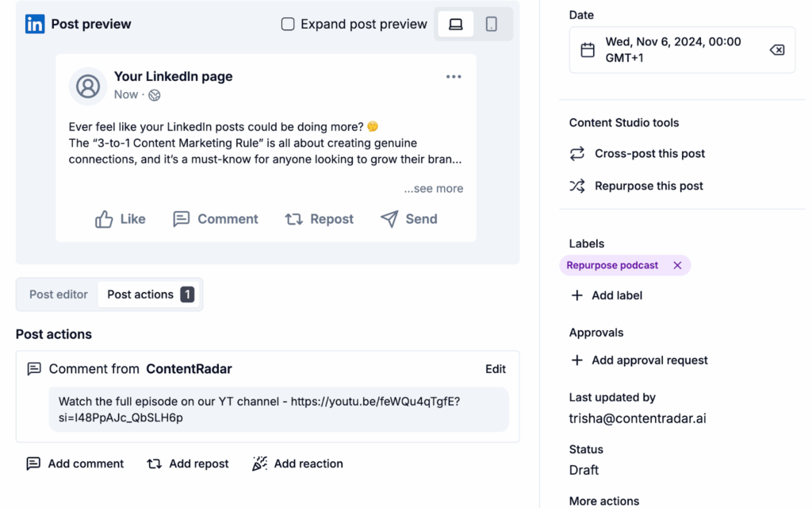This screenshot has width=812, height=508.
Task: Add a repost action
Action: (188, 464)
